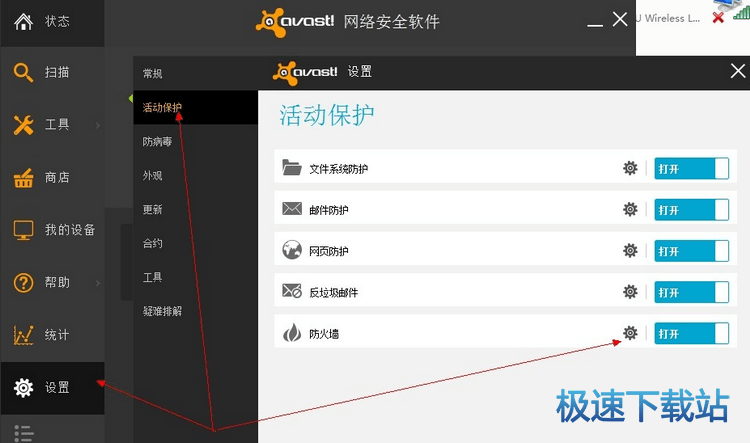Screen dimensions: 750x443
Task: Select the 防病毒 settings tab
Action: pos(157,142)
